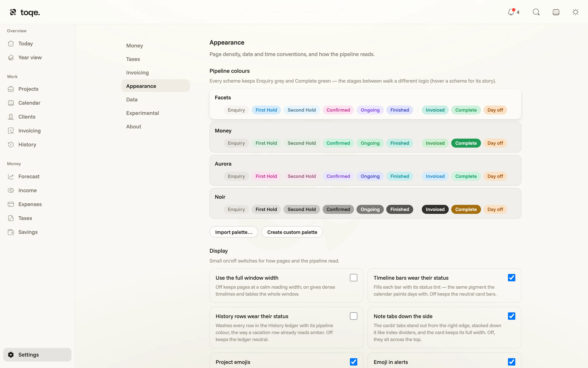Click the Finished chip in the Facets row
This screenshot has width=588, height=368.
399,110
